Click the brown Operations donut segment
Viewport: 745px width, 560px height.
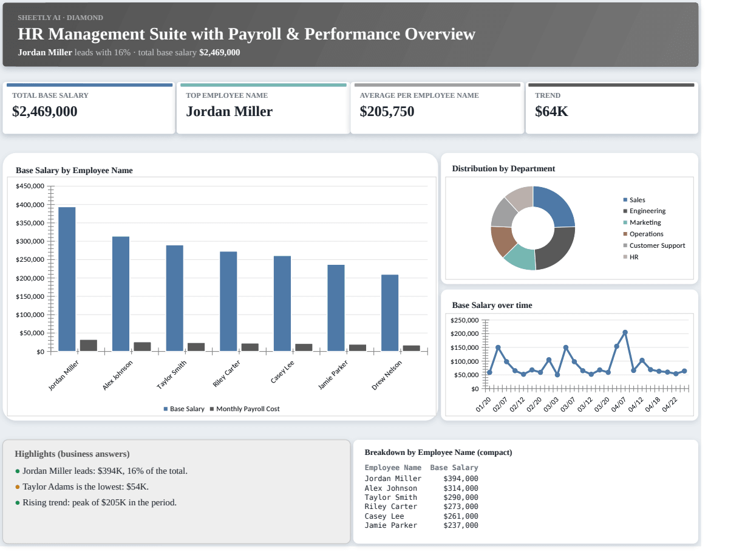coord(502,240)
